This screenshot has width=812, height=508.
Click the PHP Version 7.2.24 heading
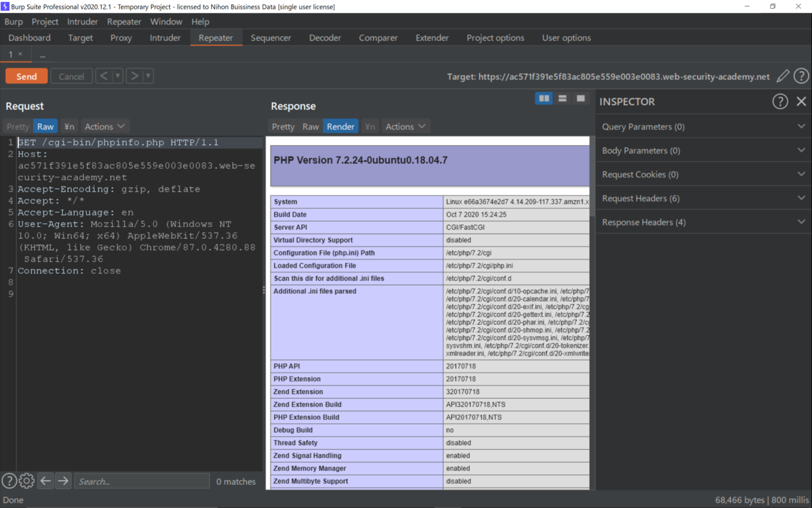[361, 161]
